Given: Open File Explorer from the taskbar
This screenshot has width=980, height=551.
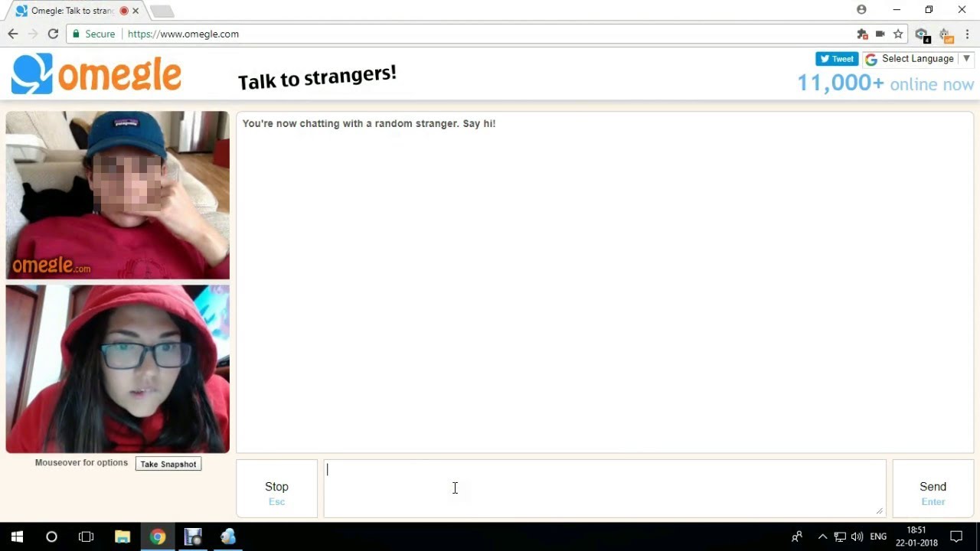Looking at the screenshot, I should 122,536.
